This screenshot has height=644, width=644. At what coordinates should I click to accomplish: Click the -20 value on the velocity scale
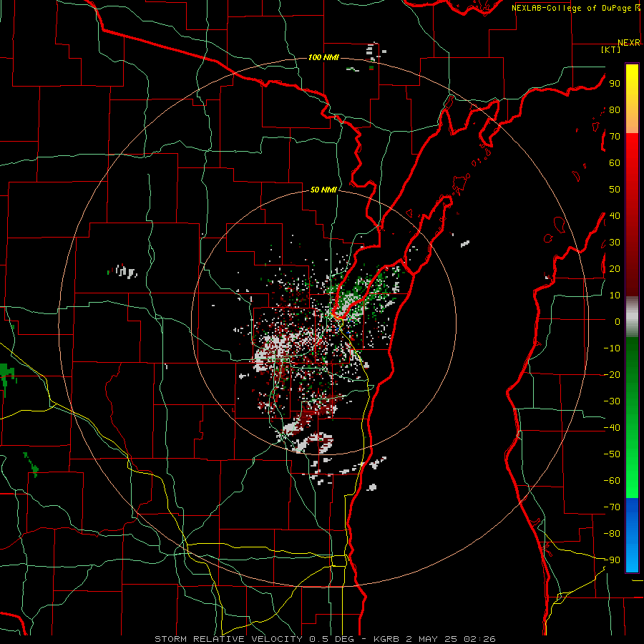point(612,375)
